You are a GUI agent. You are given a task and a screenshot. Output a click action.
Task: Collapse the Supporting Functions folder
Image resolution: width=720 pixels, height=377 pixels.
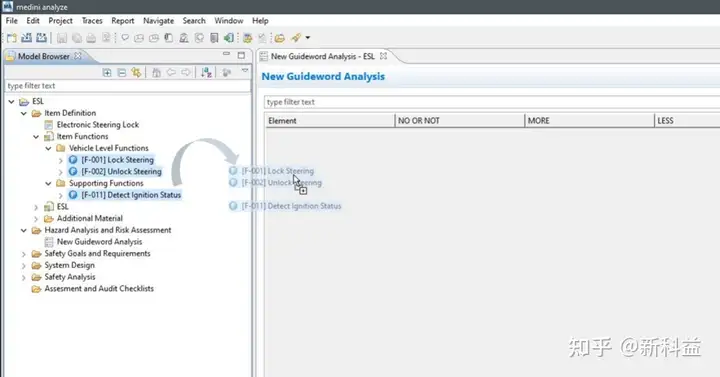[48, 184]
